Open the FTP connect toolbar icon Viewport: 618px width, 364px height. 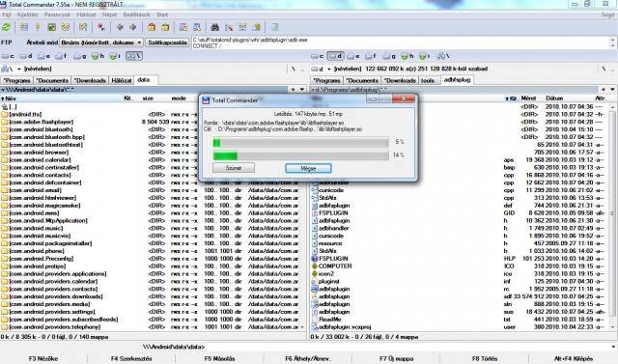pos(183,27)
